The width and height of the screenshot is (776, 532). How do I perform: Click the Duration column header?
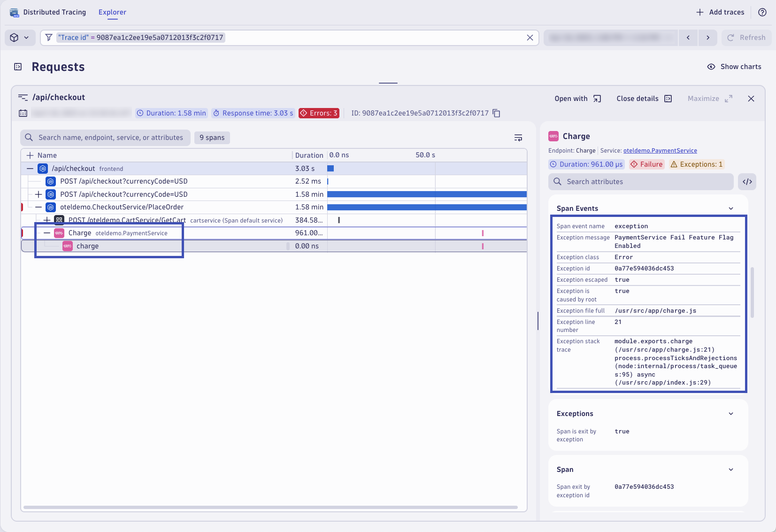[x=309, y=155]
